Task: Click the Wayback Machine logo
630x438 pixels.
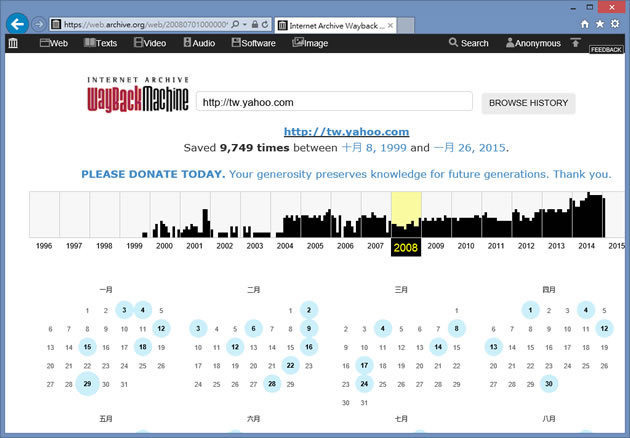Action: pos(138,94)
